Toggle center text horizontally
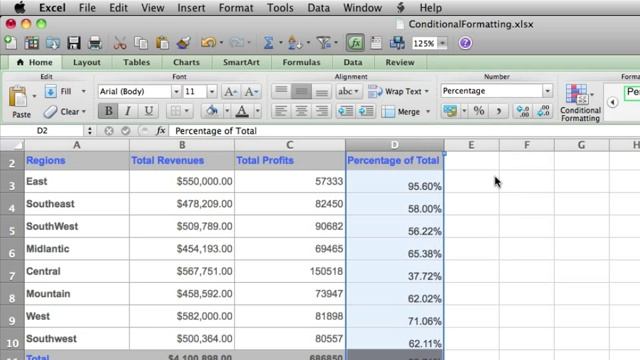Image resolution: width=640 pixels, height=360 pixels. (301, 111)
